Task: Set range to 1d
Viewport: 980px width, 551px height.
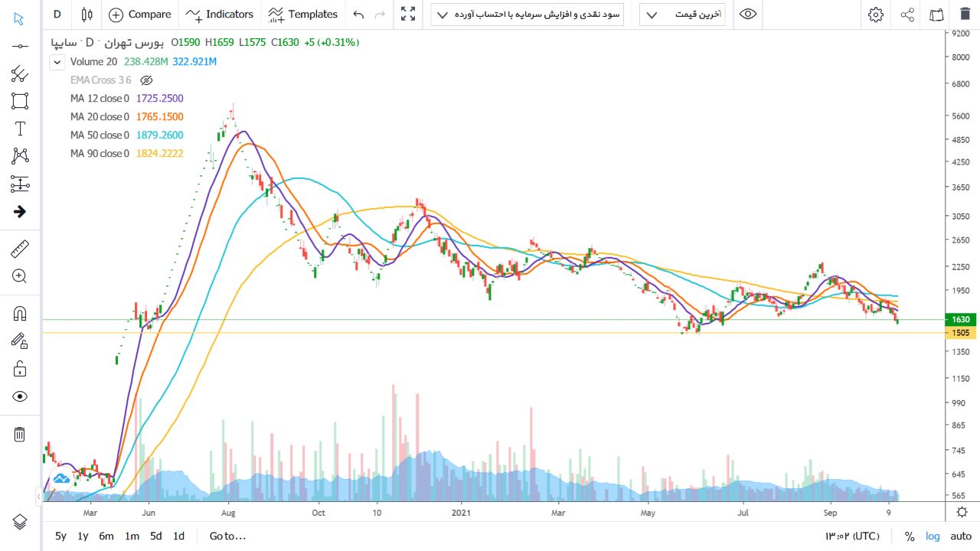Action: (178, 536)
